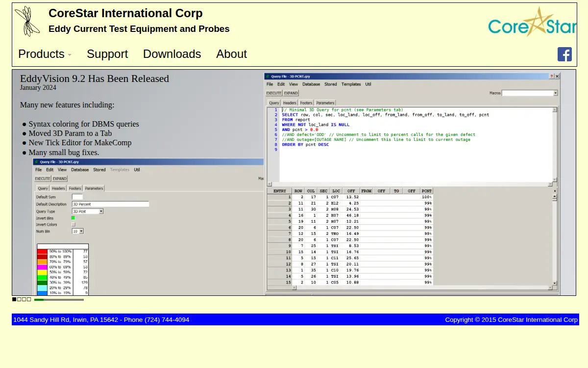Click EXECUTE in the small Parameters query window
Viewport: 588px width, 368px height.
tap(43, 179)
